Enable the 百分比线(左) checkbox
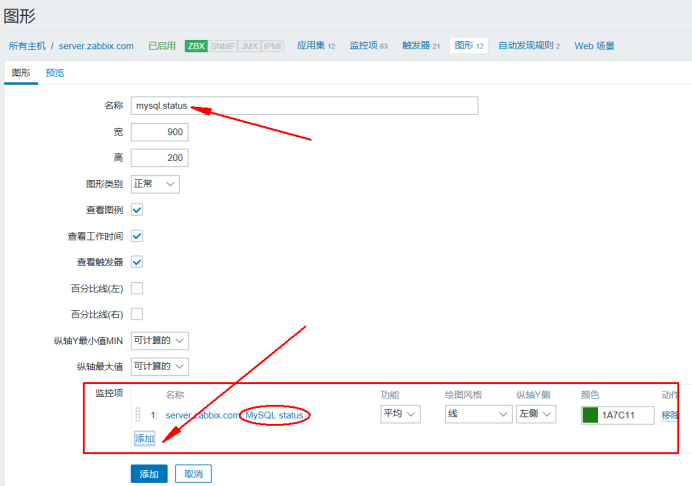Viewport: 692px width, 486px height. (x=137, y=288)
